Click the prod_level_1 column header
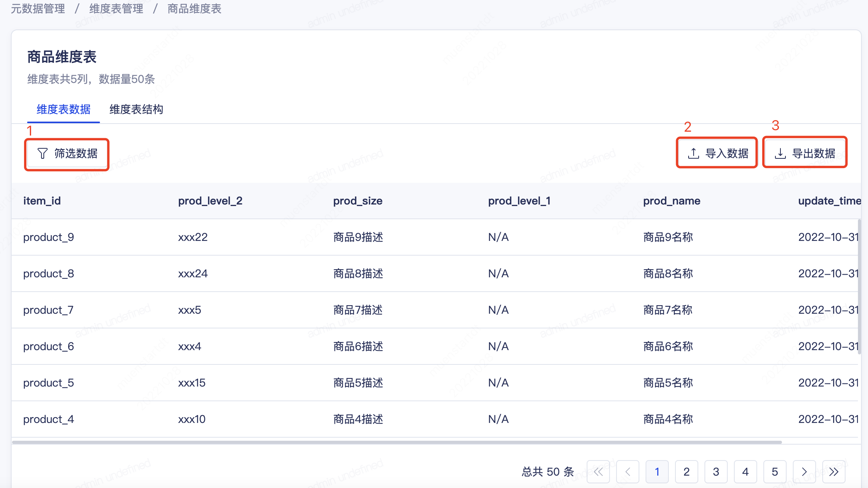This screenshot has height=488, width=868. pos(519,201)
